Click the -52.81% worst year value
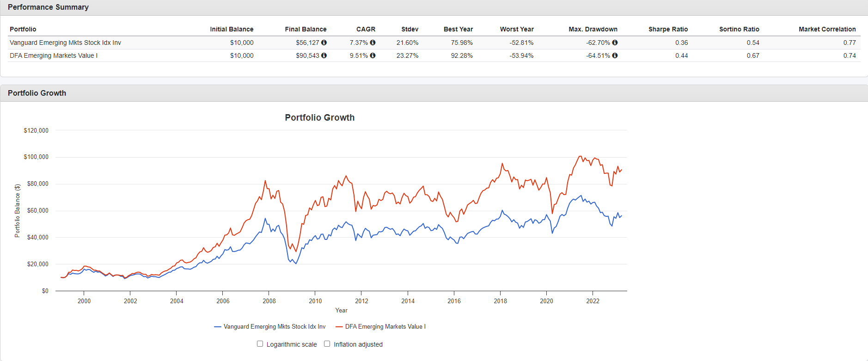868x361 pixels. tap(521, 43)
